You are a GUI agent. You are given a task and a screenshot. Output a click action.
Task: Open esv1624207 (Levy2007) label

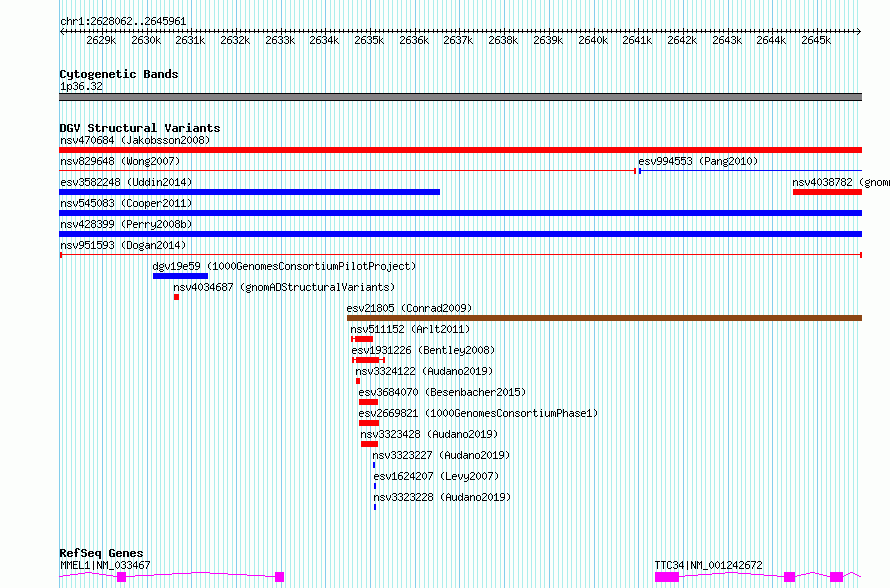coord(436,476)
